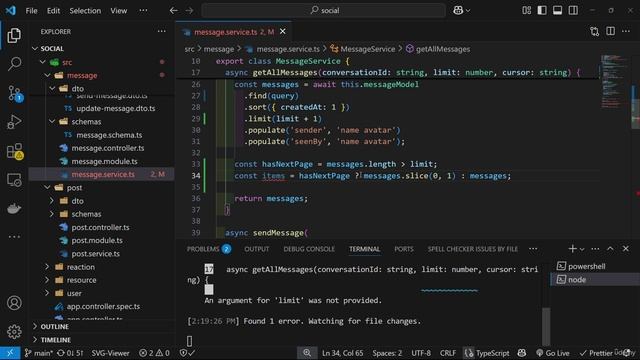Open Manage settings gear

(14, 331)
